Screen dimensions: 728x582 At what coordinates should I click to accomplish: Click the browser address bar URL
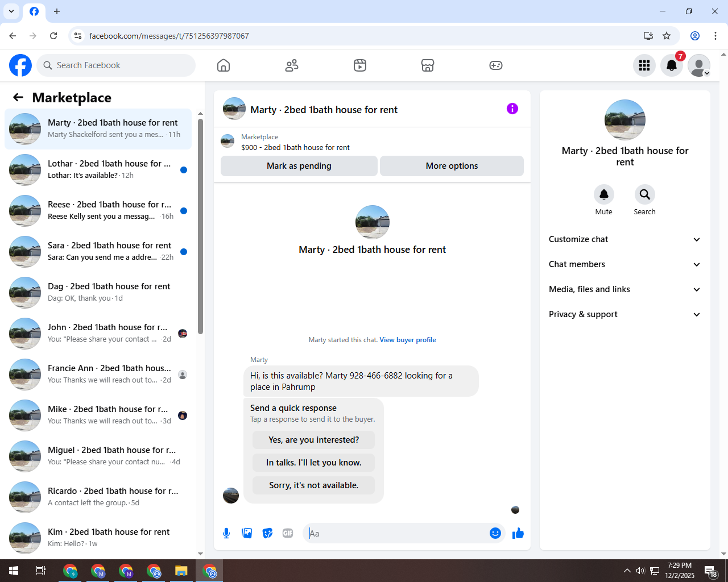pyautogui.click(x=169, y=36)
